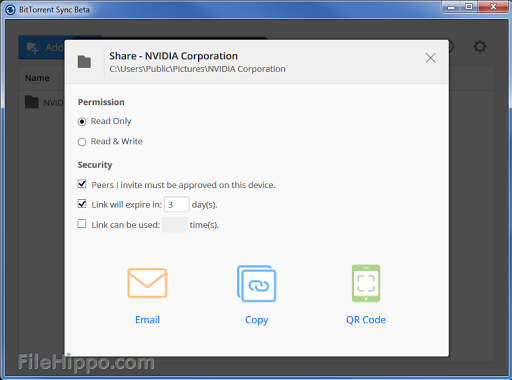Toggle the Link will expire checkbox
Image resolution: width=512 pixels, height=380 pixels.
pyautogui.click(x=82, y=204)
